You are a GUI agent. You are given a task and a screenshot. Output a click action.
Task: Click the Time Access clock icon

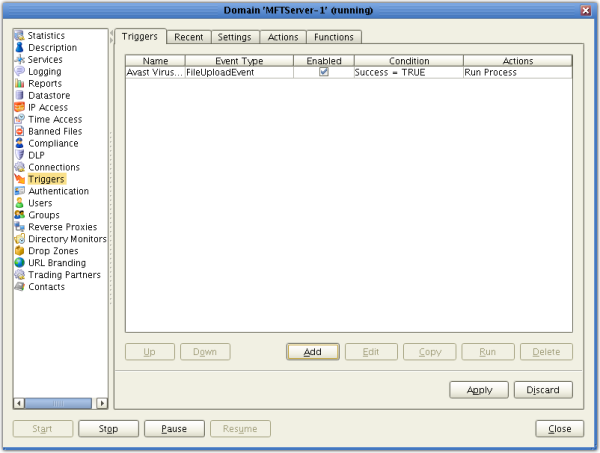(19, 119)
